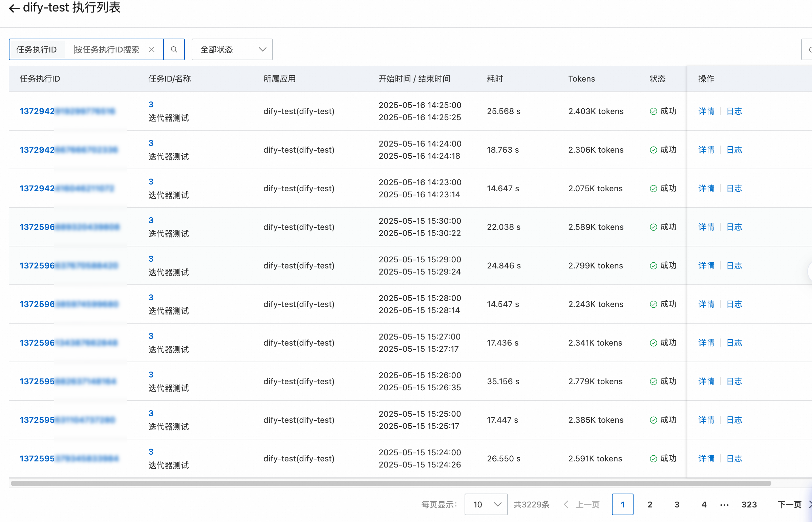Click the previous page left chevron
Image resolution: width=812 pixels, height=522 pixels.
click(566, 504)
